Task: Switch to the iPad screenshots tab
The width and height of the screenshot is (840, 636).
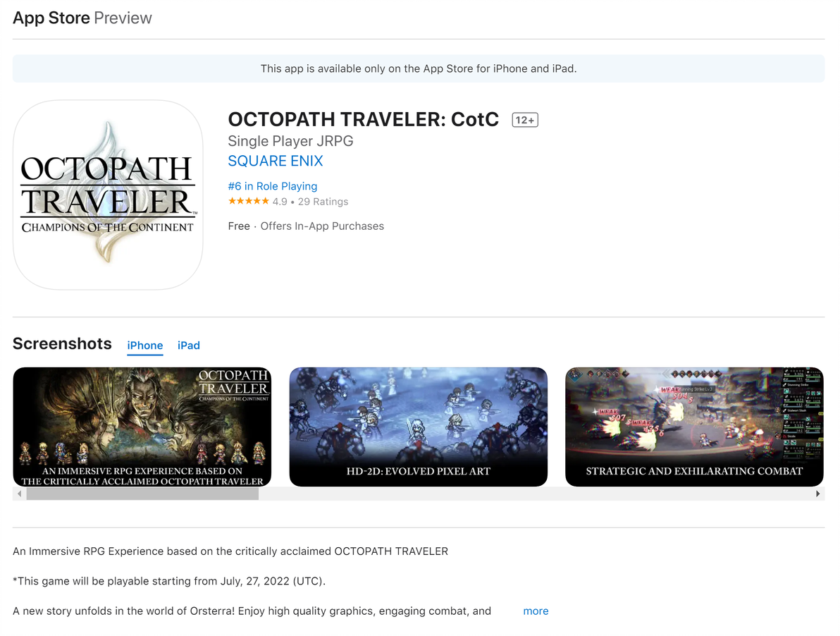Action: click(189, 345)
